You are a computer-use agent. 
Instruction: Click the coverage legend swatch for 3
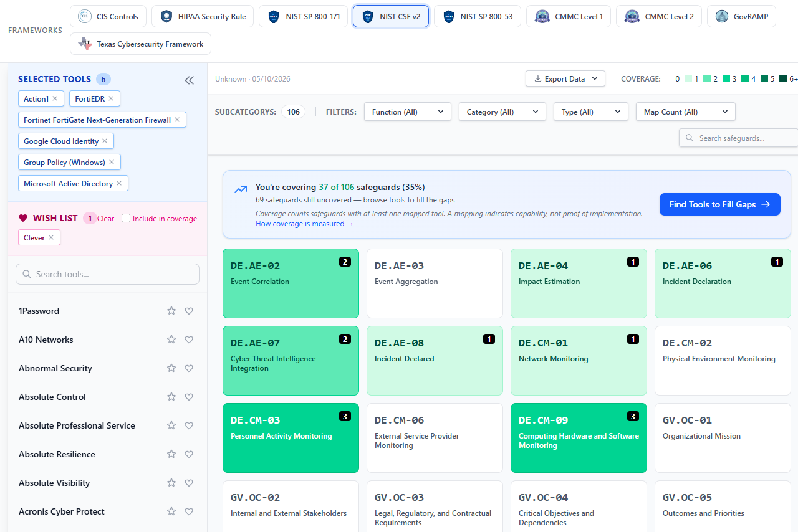click(x=726, y=79)
